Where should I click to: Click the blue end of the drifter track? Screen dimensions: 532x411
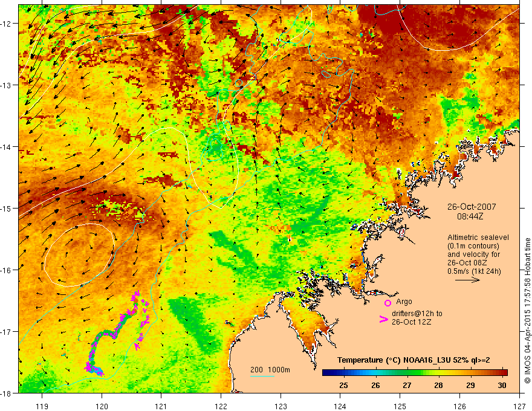(99, 372)
